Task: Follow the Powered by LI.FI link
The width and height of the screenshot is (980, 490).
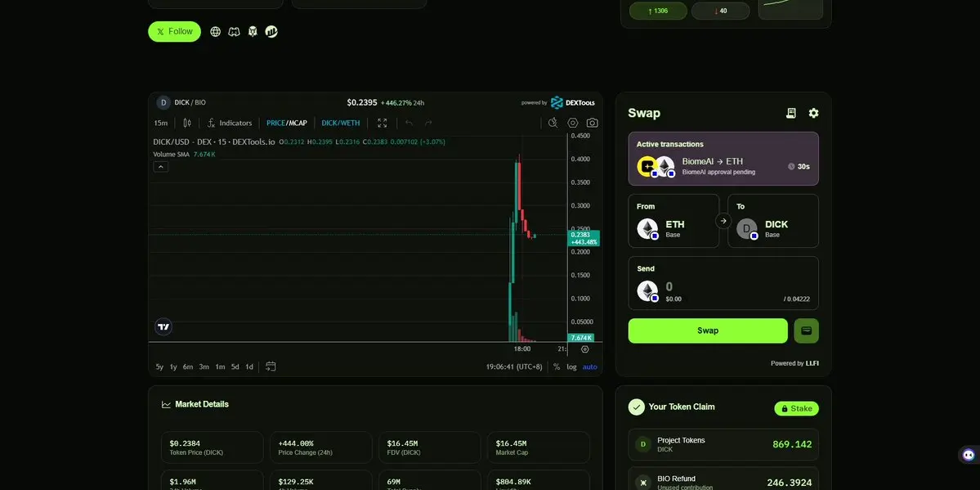Action: [794, 363]
